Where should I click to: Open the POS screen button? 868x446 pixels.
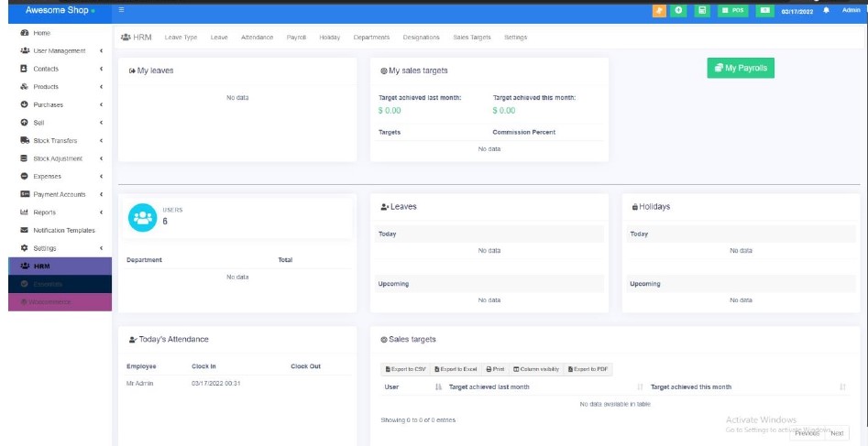[x=732, y=10]
